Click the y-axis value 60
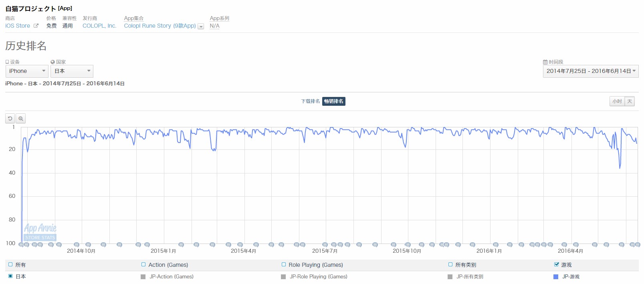The image size is (644, 284). tap(12, 196)
